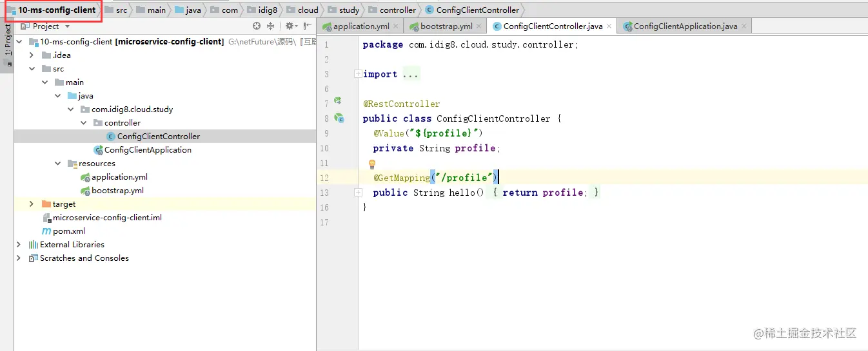Collapse the com.idig8.cloud.study package

pyautogui.click(x=70, y=109)
